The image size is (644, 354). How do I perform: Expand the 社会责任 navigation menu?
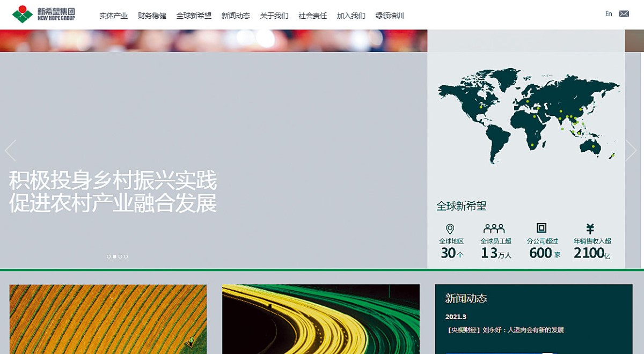(312, 16)
